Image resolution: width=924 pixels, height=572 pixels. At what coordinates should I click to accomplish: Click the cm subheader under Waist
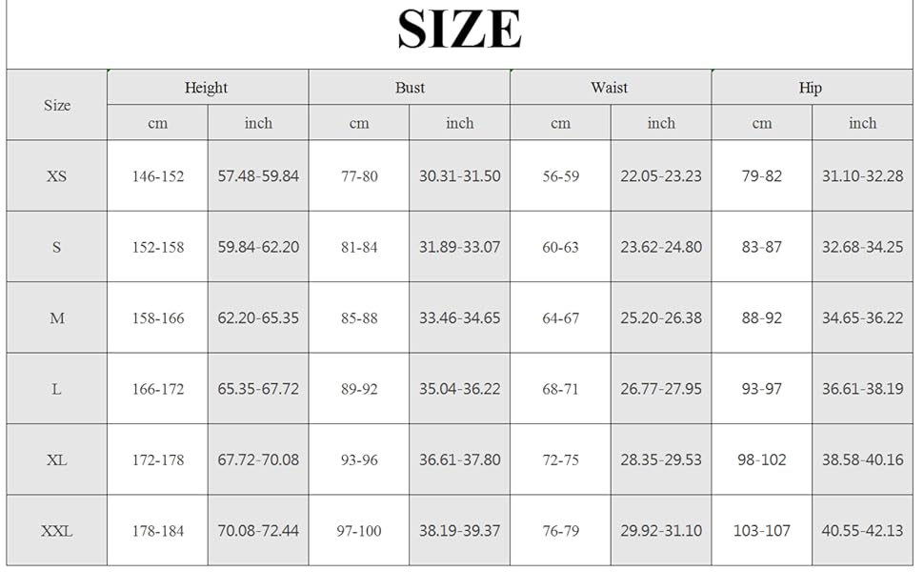point(560,123)
